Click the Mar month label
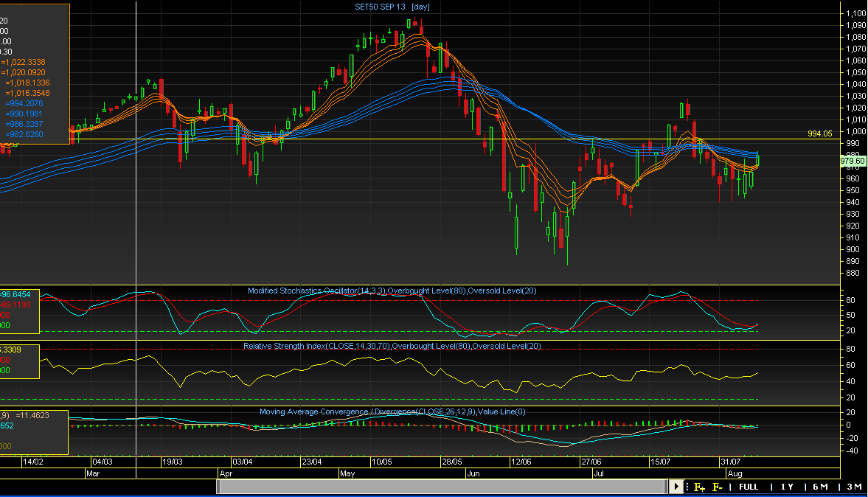The image size is (868, 497). pyautogui.click(x=93, y=473)
